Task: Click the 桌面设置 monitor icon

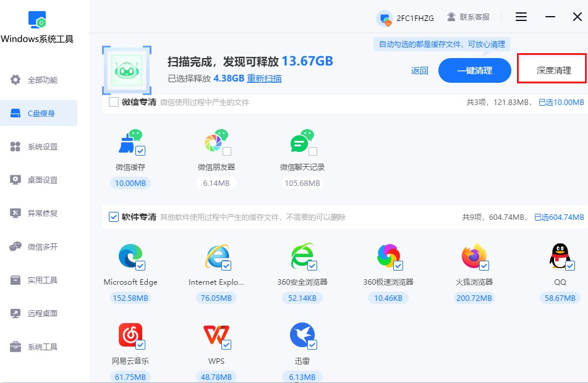Action: tap(15, 180)
